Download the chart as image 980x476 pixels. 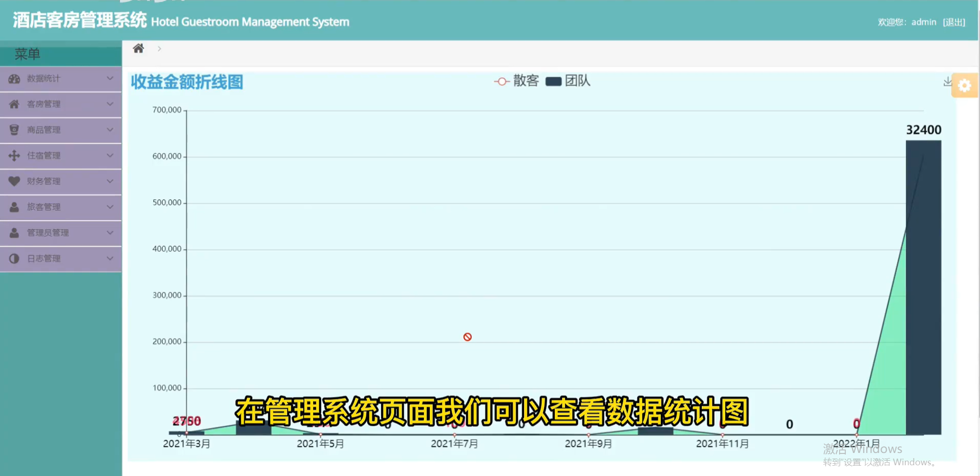(x=947, y=81)
